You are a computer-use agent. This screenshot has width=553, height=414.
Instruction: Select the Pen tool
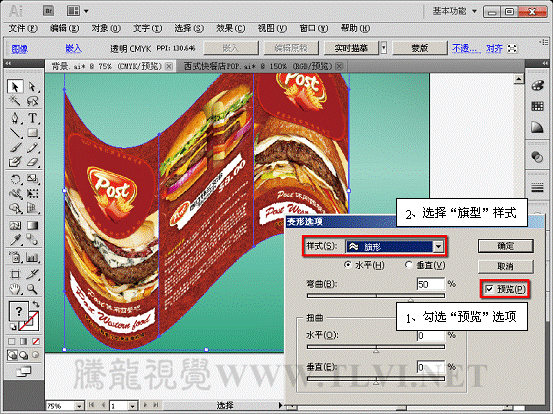coord(15,118)
